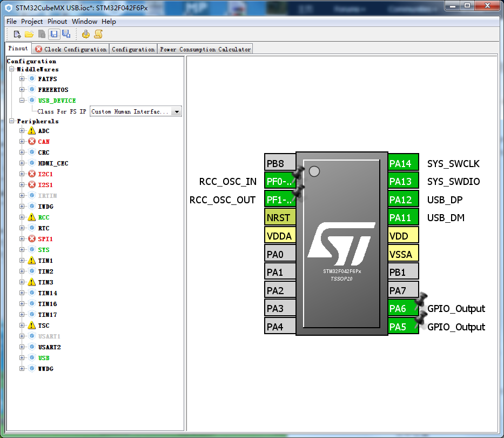Click the red error icon beside SPI1
504x438 pixels.
pyautogui.click(x=31, y=239)
